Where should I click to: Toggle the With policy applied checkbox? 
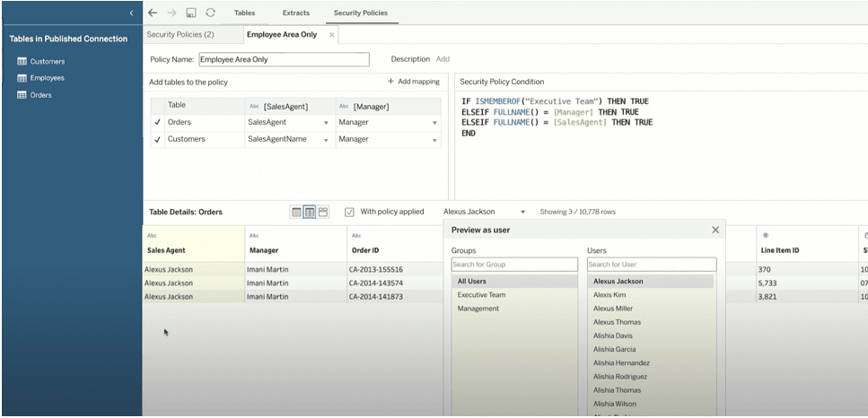(x=350, y=212)
